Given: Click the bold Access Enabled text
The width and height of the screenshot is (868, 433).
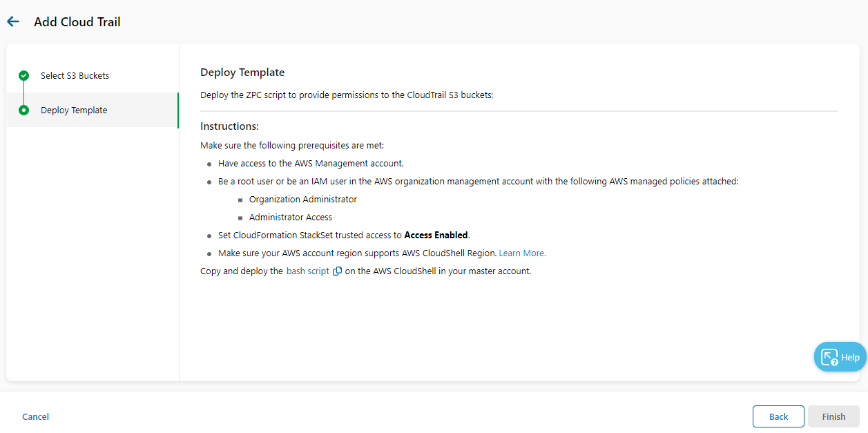Looking at the screenshot, I should coord(436,235).
